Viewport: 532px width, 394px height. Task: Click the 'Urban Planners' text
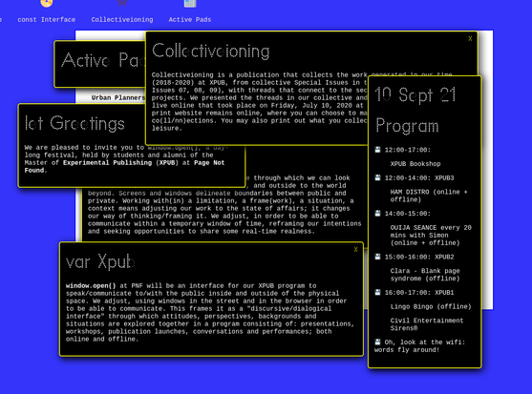[x=118, y=97]
